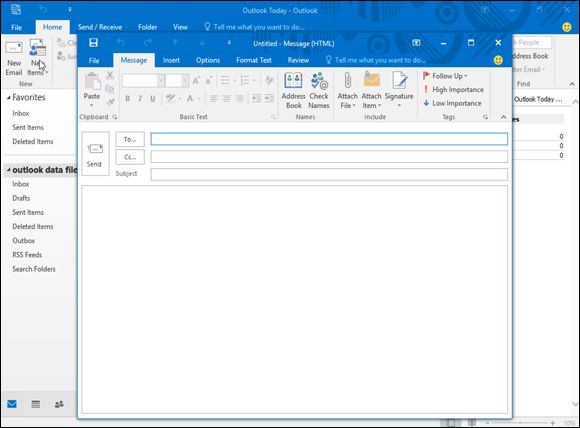Viewport: 580px width, 428px height.
Task: Switch to Mail view icon
Action: coord(12,404)
